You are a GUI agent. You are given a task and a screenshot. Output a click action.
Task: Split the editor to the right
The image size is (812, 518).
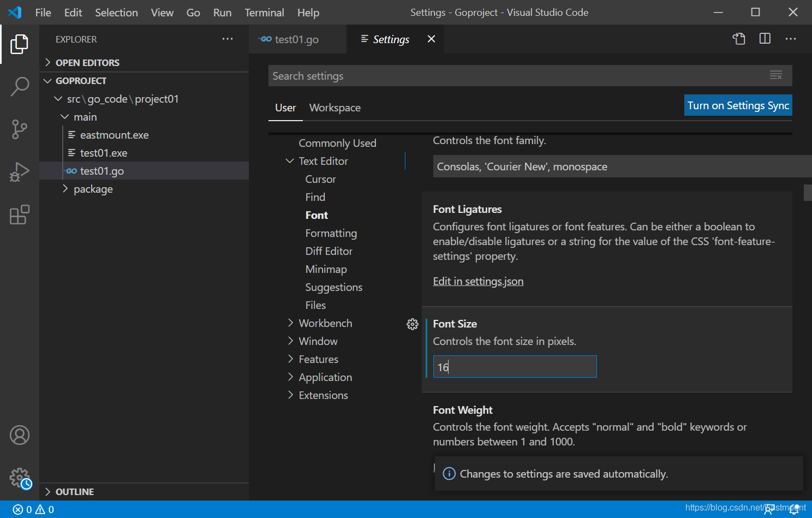tap(765, 39)
